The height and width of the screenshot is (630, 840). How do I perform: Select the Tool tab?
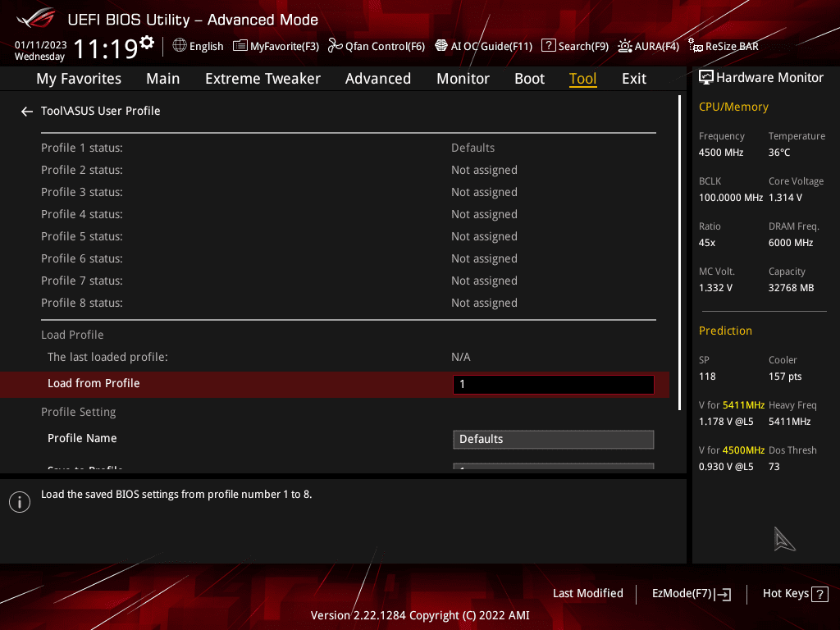pos(583,79)
